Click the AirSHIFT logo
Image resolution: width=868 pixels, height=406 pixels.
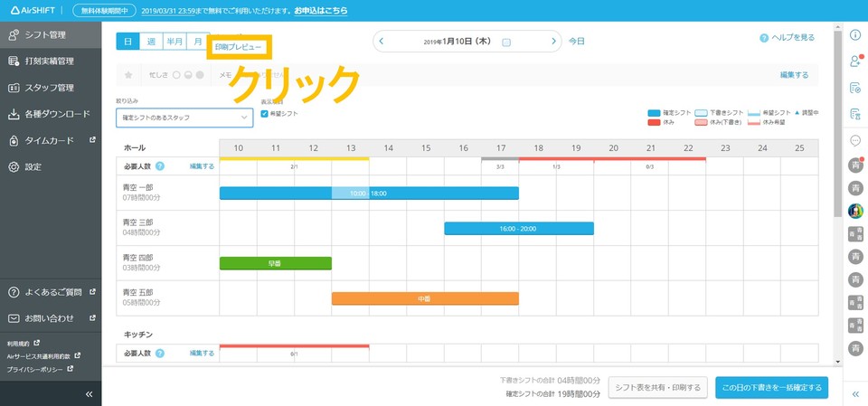click(x=33, y=11)
